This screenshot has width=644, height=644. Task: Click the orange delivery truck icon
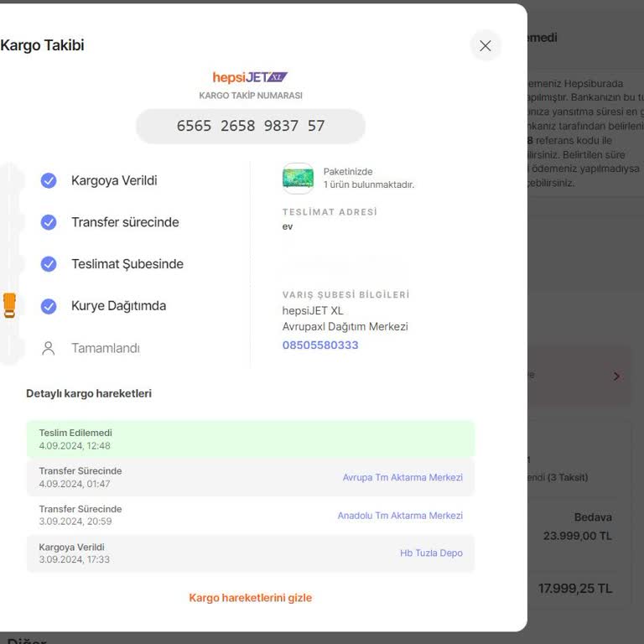9,305
